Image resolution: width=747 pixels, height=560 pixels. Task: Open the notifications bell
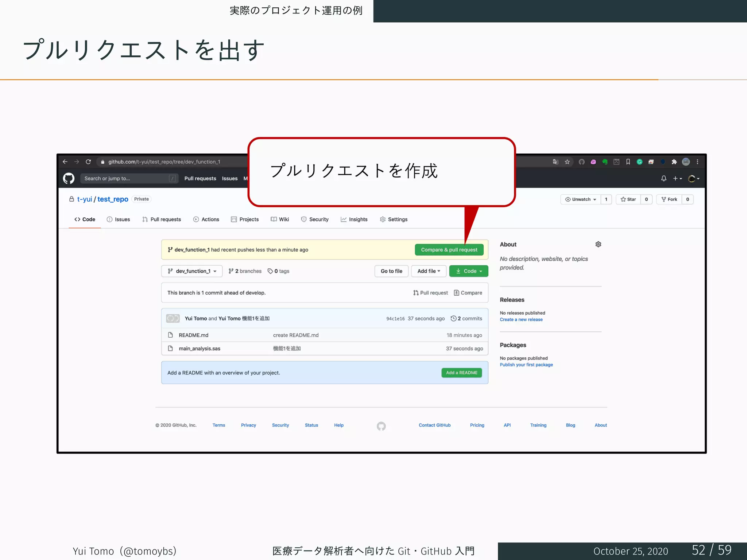pyautogui.click(x=664, y=178)
